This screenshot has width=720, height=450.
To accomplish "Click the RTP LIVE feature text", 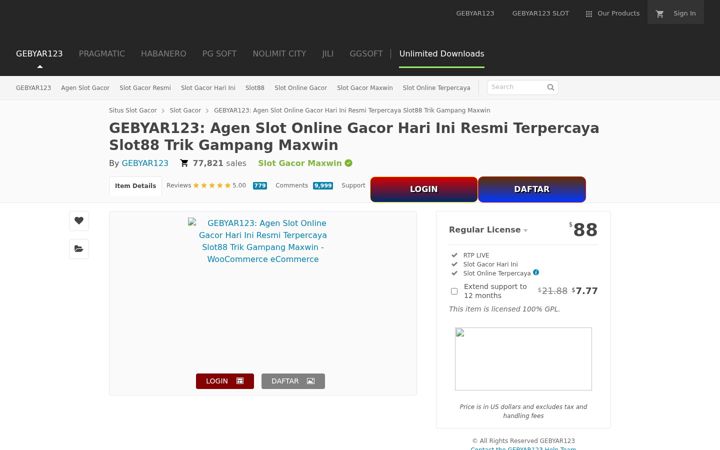I will click(x=476, y=255).
